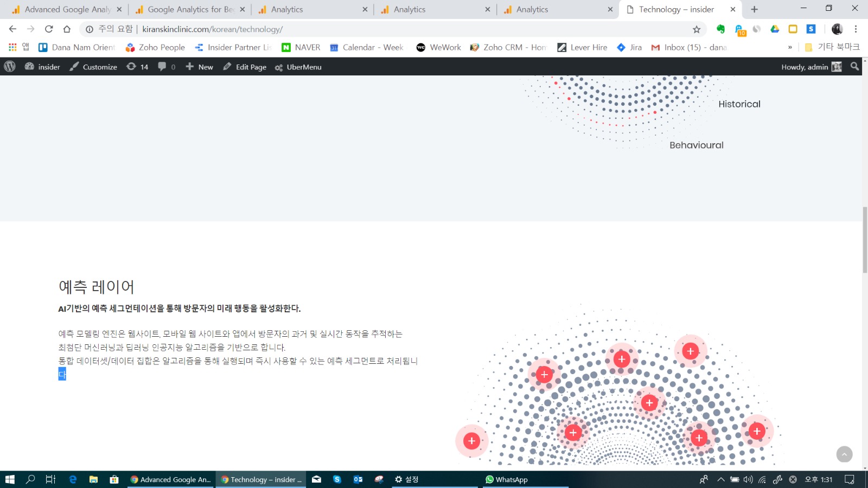
Task: Open WhatsApp from the taskbar
Action: (506, 479)
